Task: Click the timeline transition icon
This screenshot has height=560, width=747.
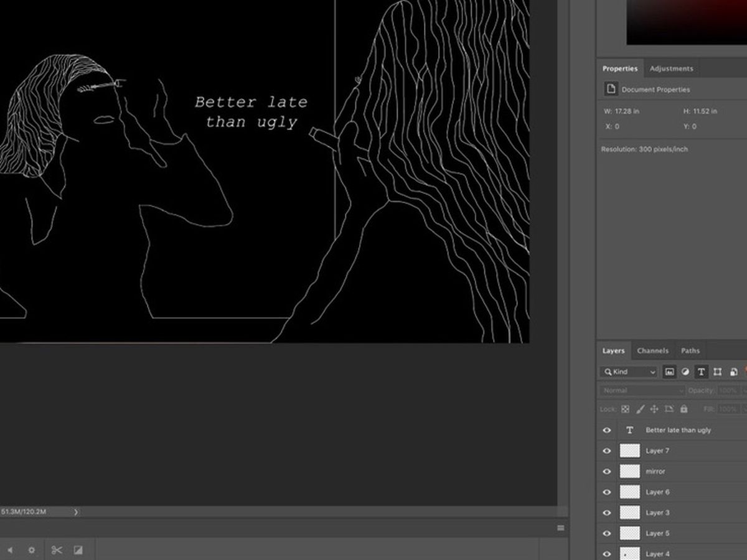Action: [78, 550]
